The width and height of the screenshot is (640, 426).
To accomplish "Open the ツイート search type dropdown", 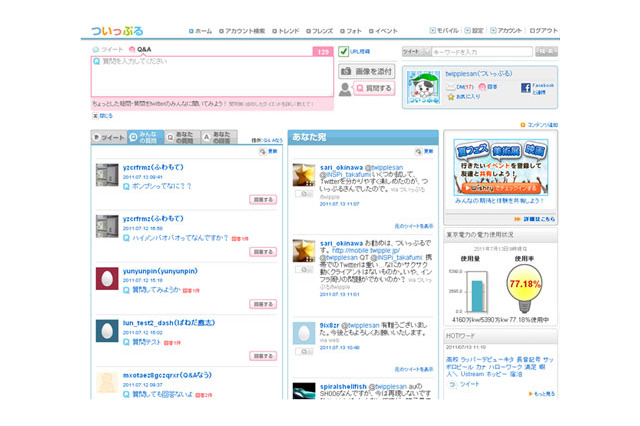I will click(416, 52).
